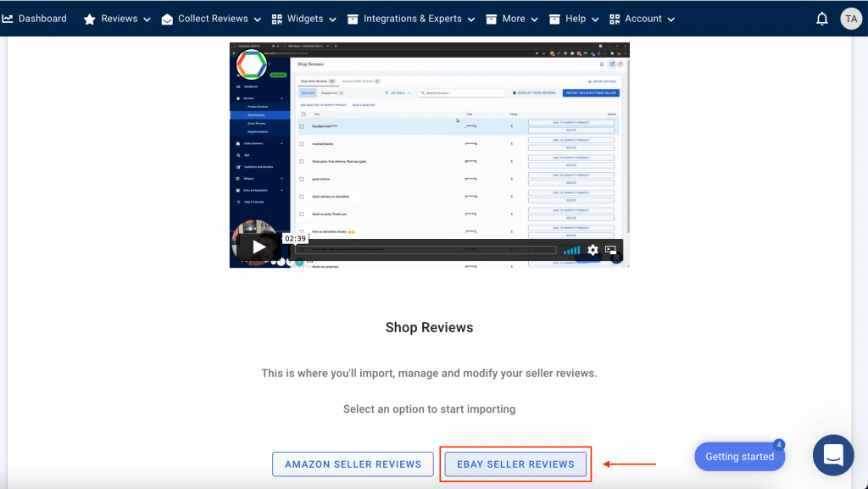Expand the Help menu chevron
The height and width of the screenshot is (489, 868).
point(595,19)
